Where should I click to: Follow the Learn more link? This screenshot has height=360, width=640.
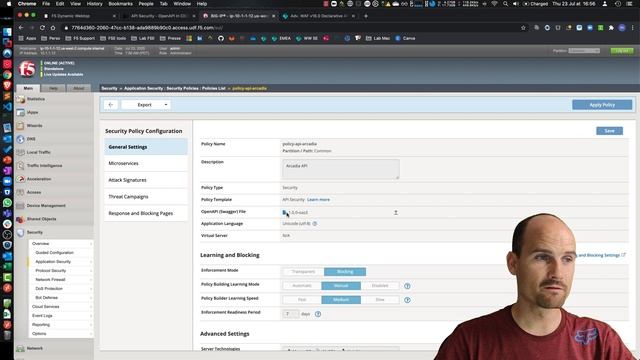[318, 200]
